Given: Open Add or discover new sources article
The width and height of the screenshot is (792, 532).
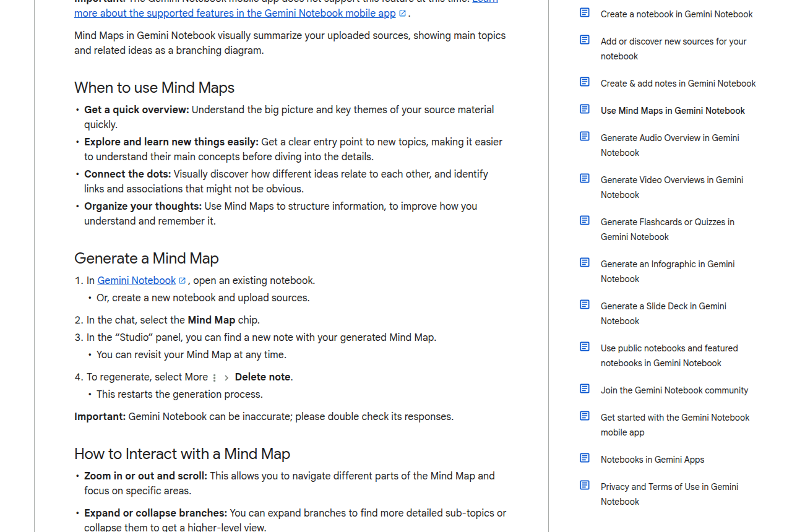Looking at the screenshot, I should coord(673,49).
